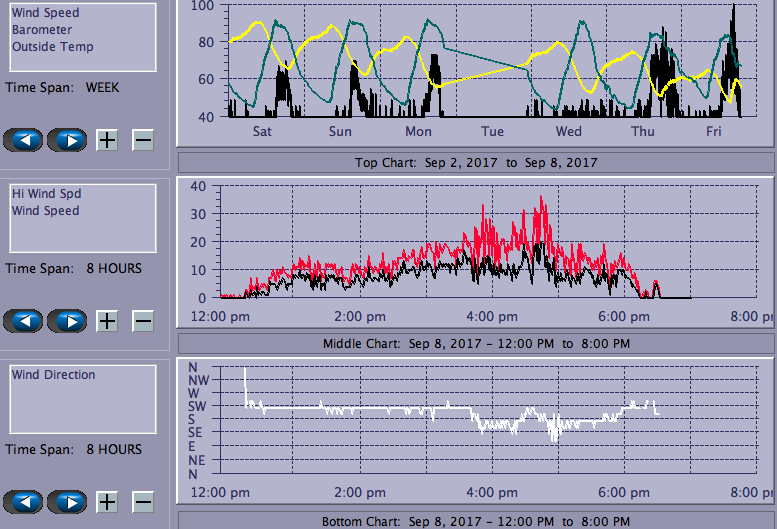Go back in time on the middle chart
This screenshot has width=777, height=529.
tap(24, 321)
